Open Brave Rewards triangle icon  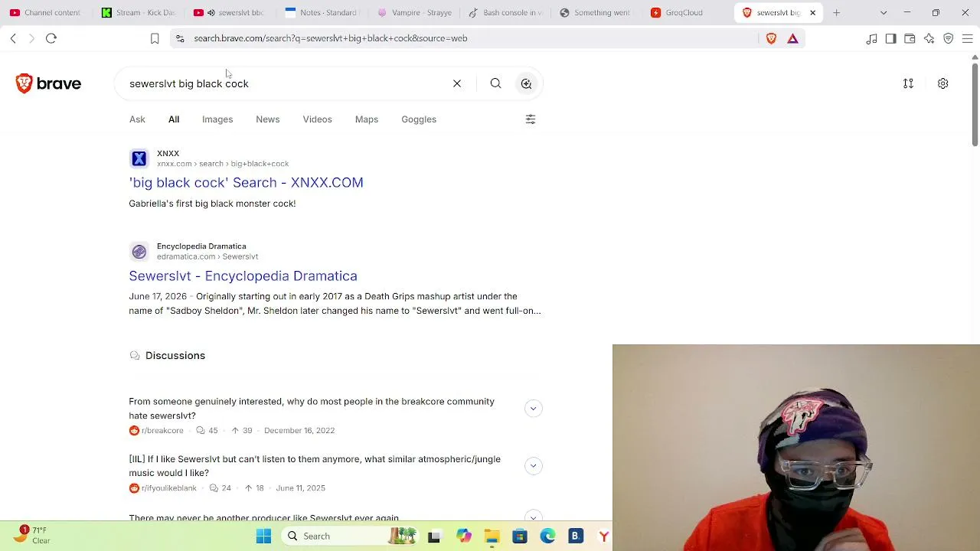point(792,38)
